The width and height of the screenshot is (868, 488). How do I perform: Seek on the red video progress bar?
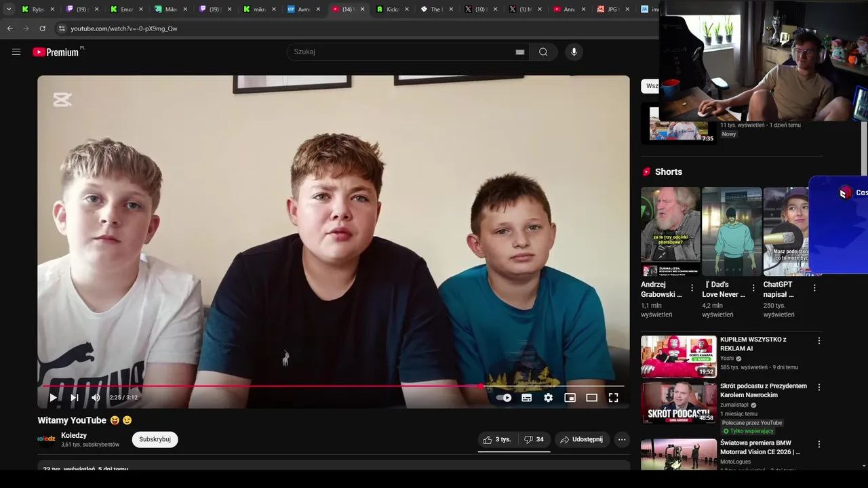pos(334,386)
